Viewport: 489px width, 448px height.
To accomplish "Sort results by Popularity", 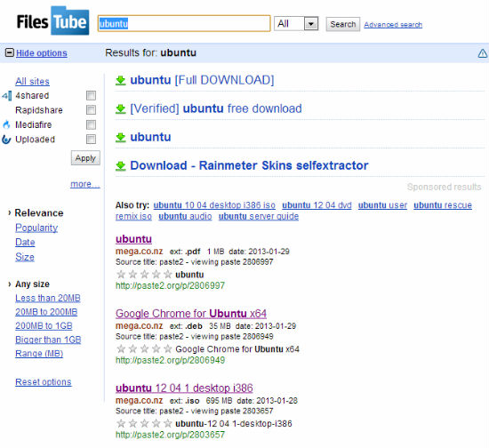I will point(36,228).
